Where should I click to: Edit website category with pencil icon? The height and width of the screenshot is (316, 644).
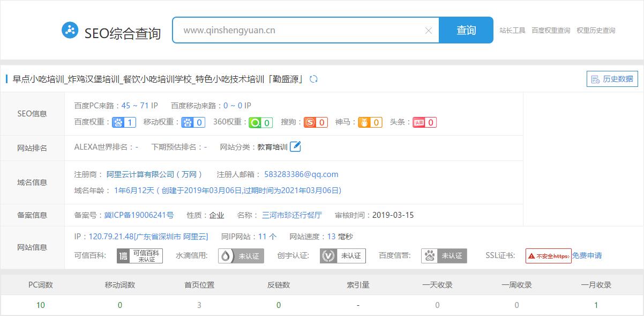(295, 146)
